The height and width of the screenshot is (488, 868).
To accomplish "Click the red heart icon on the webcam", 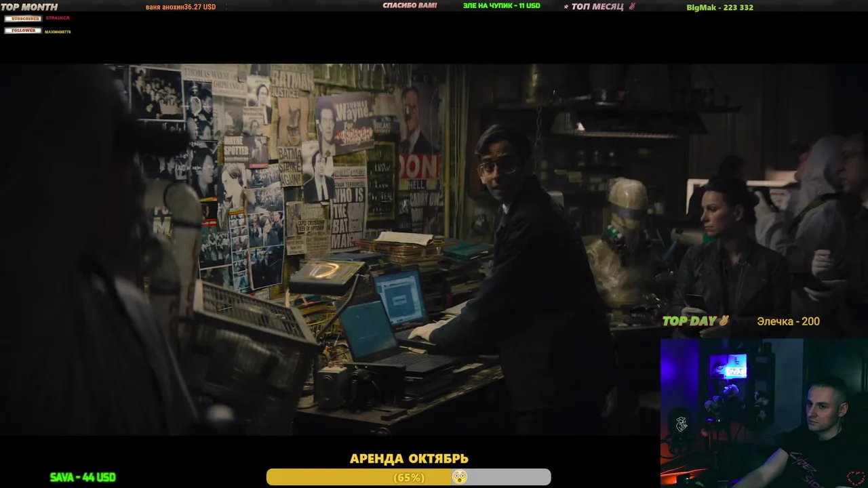I will pyautogui.click(x=856, y=479).
